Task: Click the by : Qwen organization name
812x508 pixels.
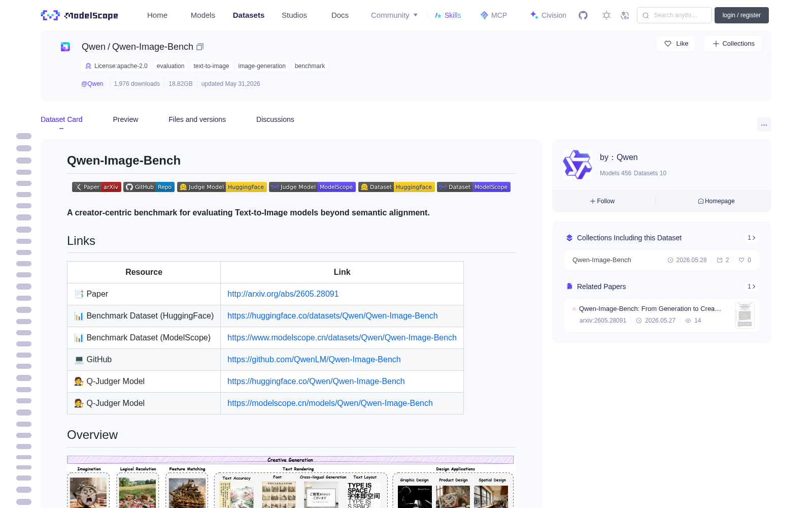Action: click(619, 157)
